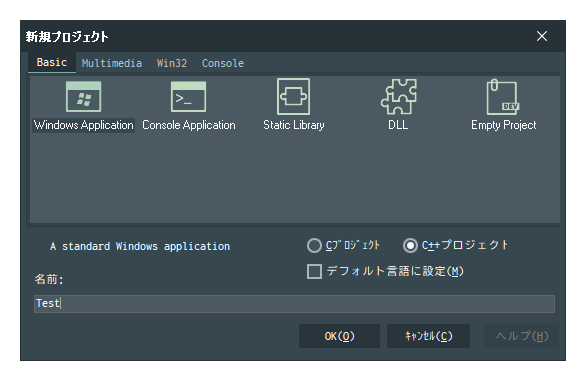586x381 pixels.
Task: Select the C++ project radio button
Action: tap(410, 246)
